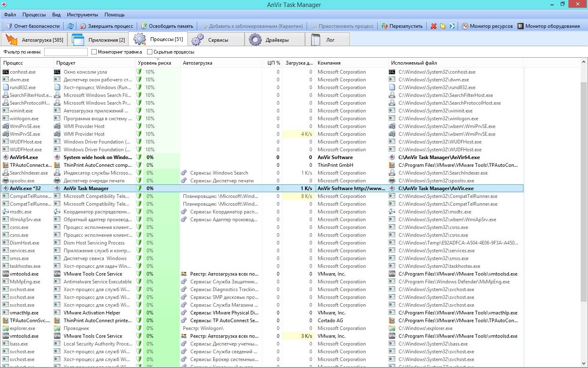
Task: Switch to the Драйверы tab
Action: (x=274, y=40)
